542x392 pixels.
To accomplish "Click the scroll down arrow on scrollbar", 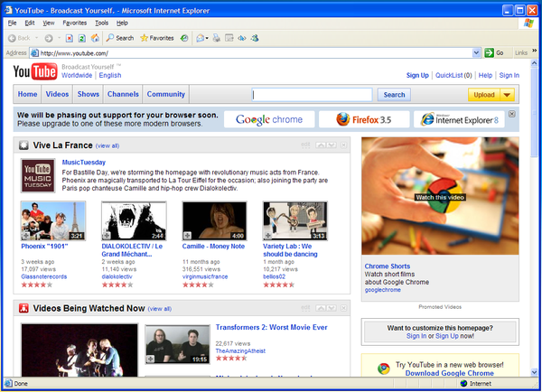I will coord(535,372).
